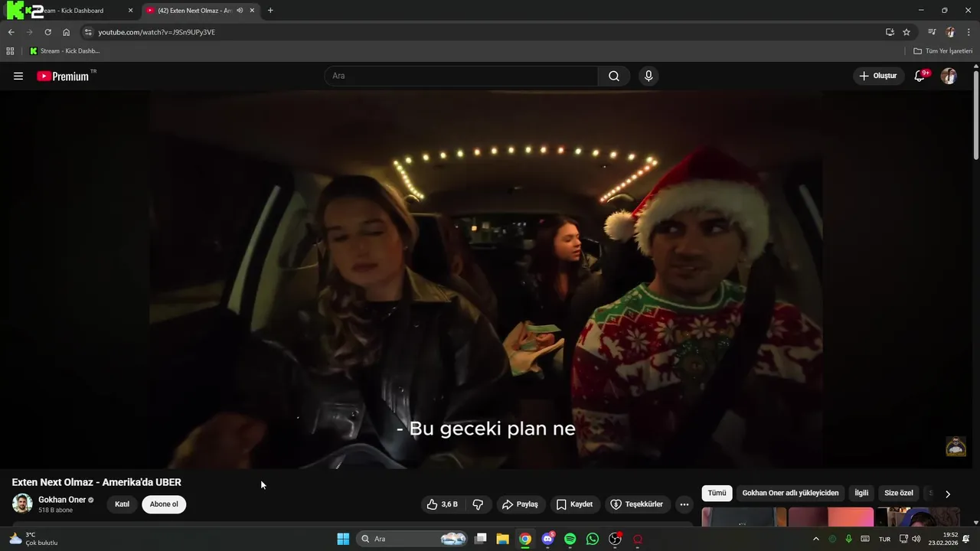Open File Explorer from the taskbar
Viewport: 980px width, 551px height.
[x=503, y=539]
